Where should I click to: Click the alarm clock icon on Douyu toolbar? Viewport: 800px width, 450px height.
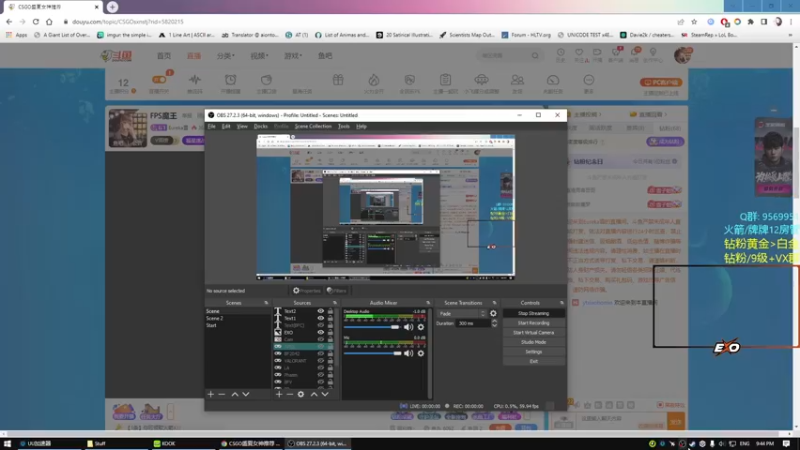pyautogui.click(x=231, y=80)
